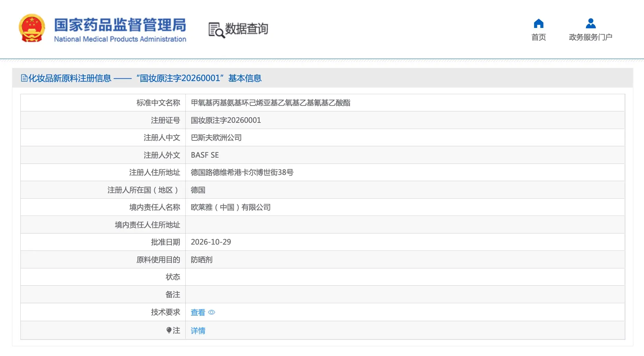Click the National Medical Products Administration subtitle
Viewport: 644px width, 356px height.
(x=120, y=39)
